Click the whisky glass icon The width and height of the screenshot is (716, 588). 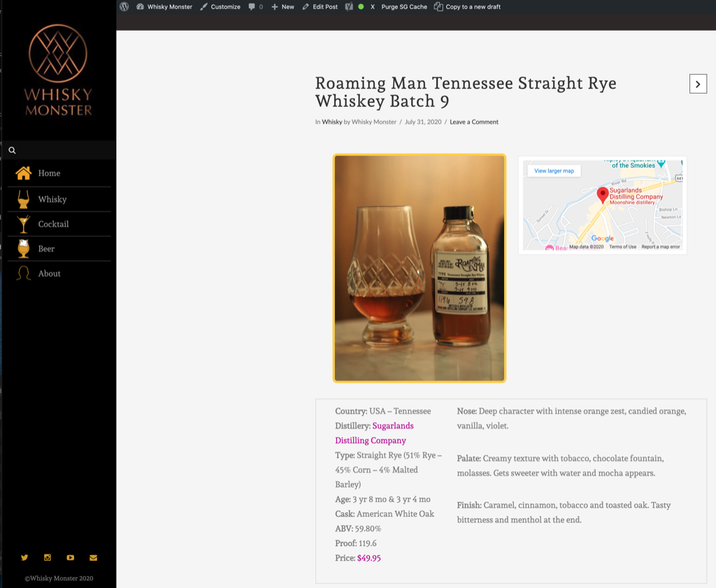[x=23, y=199]
